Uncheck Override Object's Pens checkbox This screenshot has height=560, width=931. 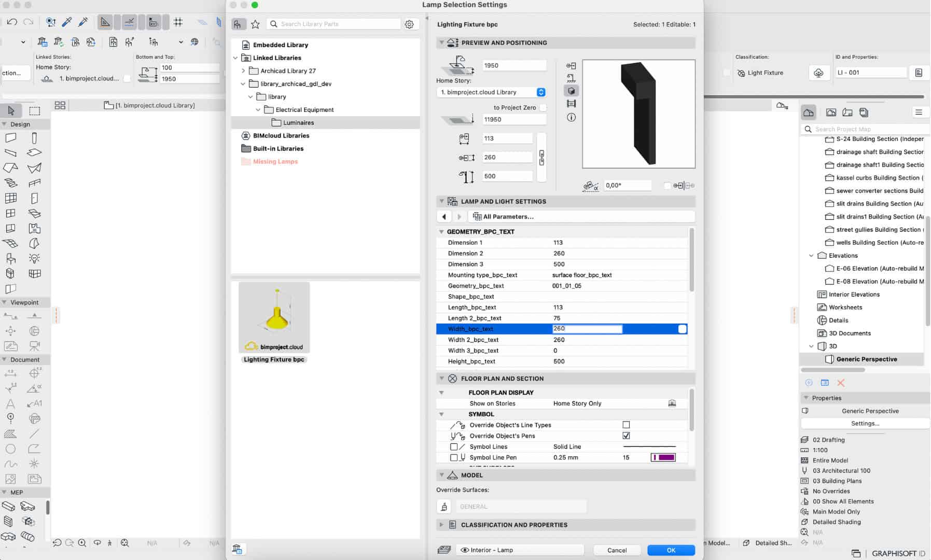coord(626,436)
